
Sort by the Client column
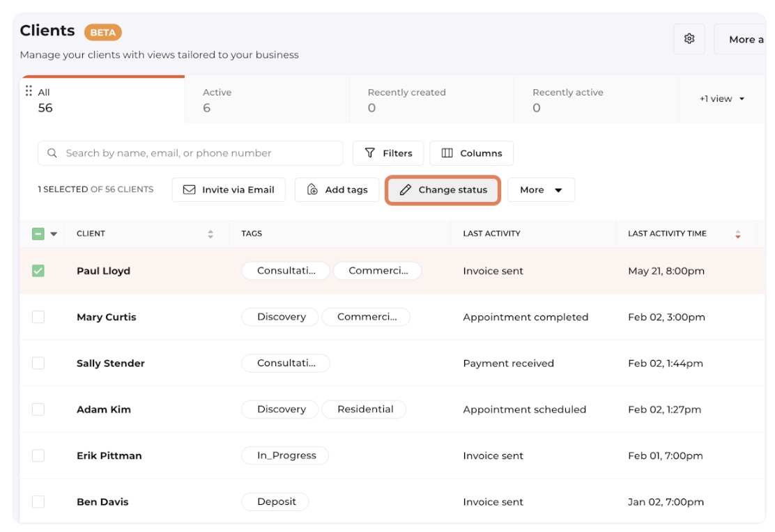pos(210,234)
